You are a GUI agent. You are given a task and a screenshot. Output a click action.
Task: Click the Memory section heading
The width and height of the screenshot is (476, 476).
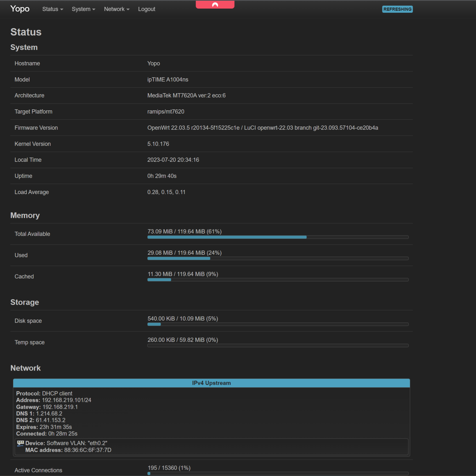25,215
